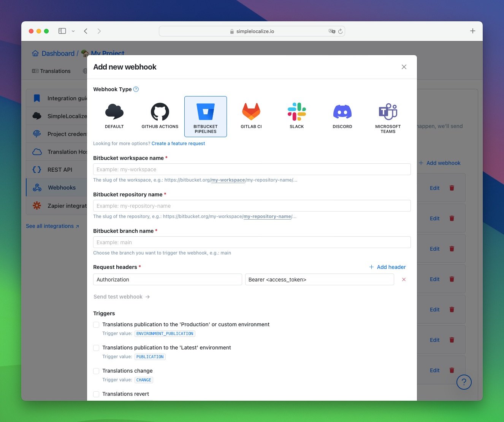The width and height of the screenshot is (504, 422).
Task: Click the PUBLICATION trigger value tag
Action: [150, 357]
